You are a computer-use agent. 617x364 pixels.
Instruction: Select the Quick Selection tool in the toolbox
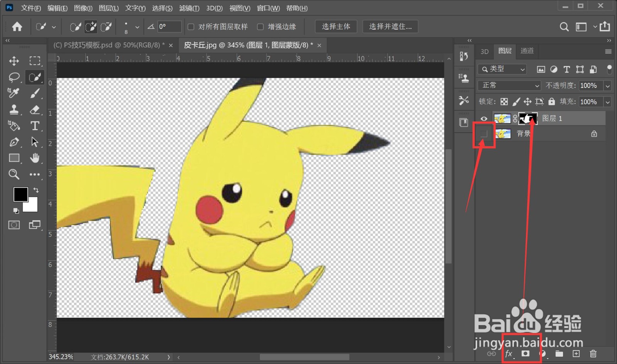tap(35, 77)
